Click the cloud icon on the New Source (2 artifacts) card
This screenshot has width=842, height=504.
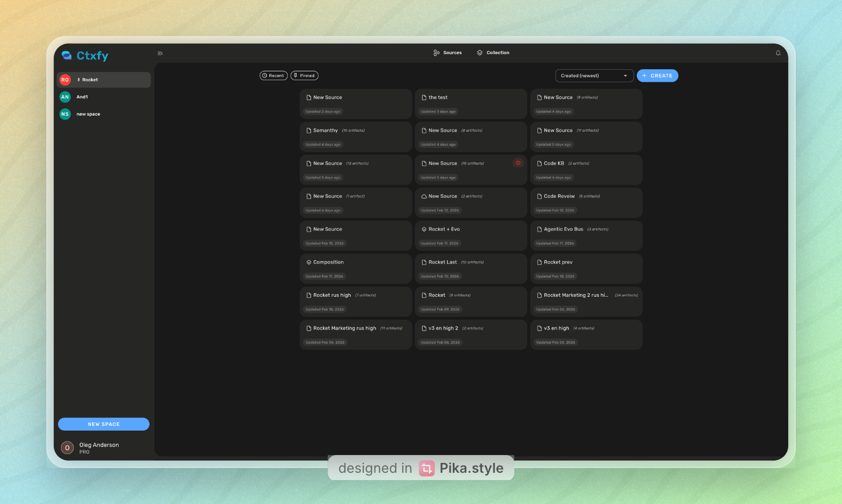(424, 196)
